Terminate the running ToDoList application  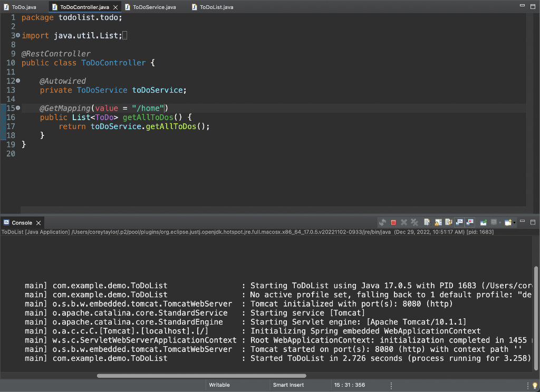coord(393,223)
